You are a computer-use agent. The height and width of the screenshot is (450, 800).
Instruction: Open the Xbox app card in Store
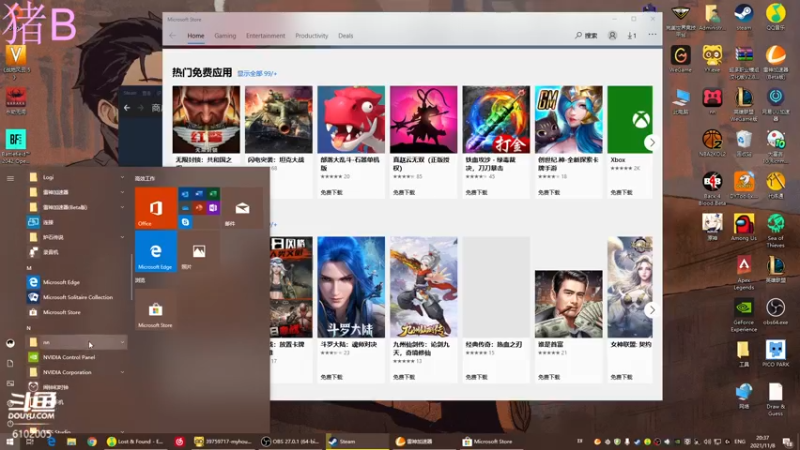pos(630,141)
